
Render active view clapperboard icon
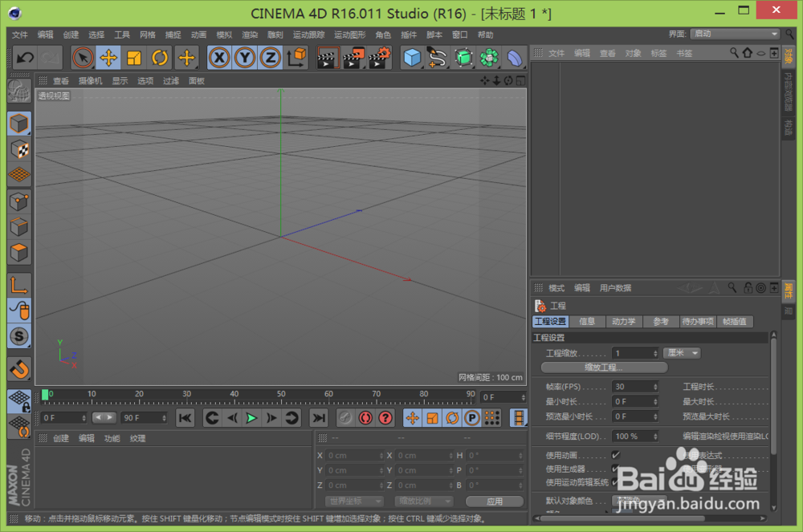tap(328, 58)
